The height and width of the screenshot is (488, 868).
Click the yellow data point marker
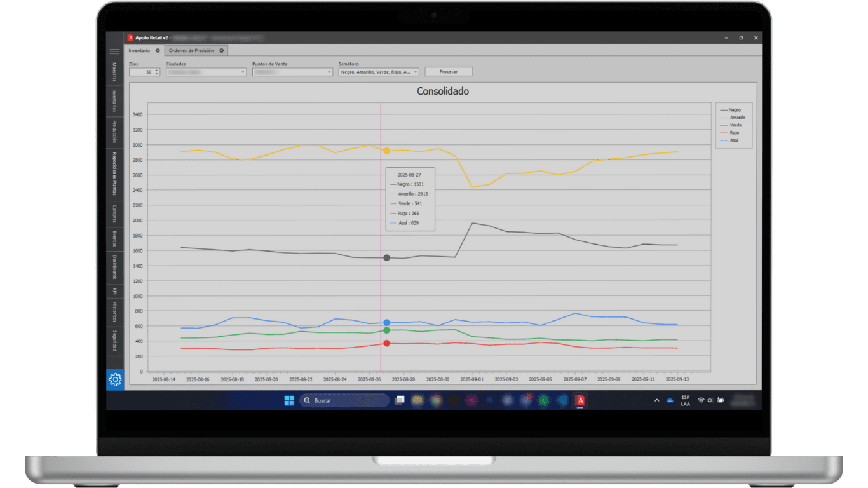[x=386, y=151]
